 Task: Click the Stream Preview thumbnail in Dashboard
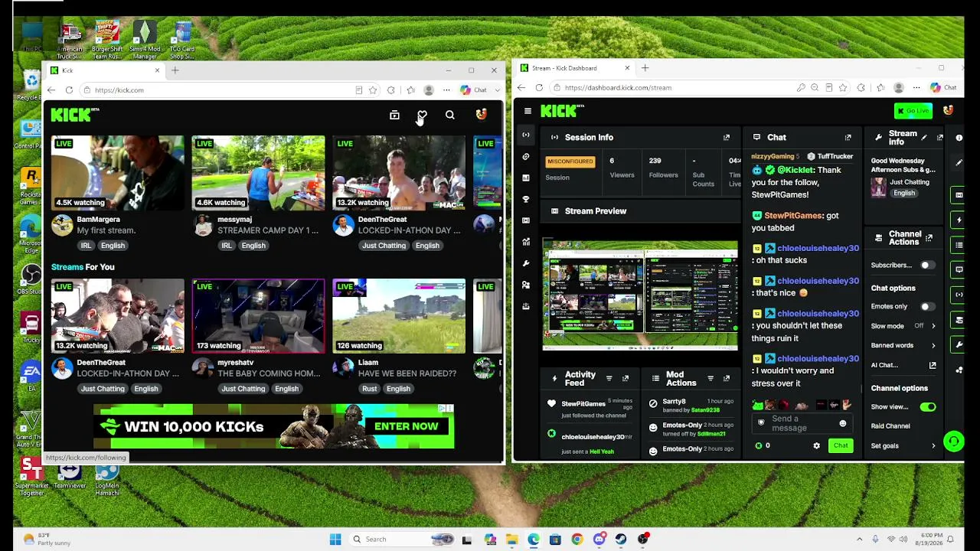click(x=640, y=295)
